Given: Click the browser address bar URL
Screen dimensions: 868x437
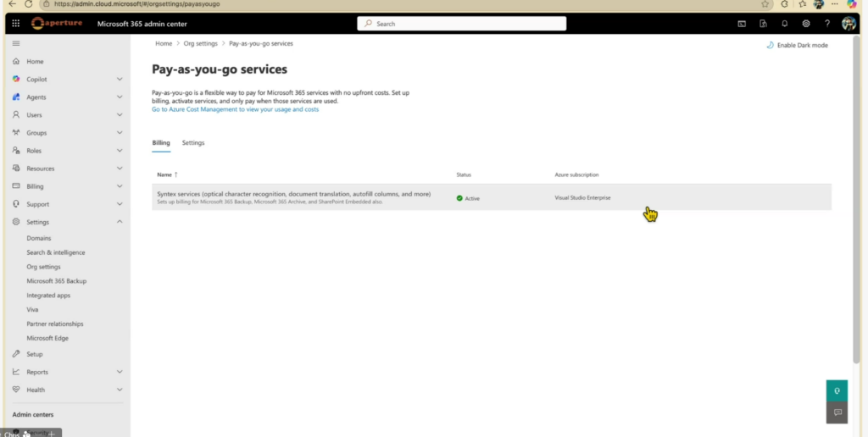Looking at the screenshot, I should click(x=136, y=3).
